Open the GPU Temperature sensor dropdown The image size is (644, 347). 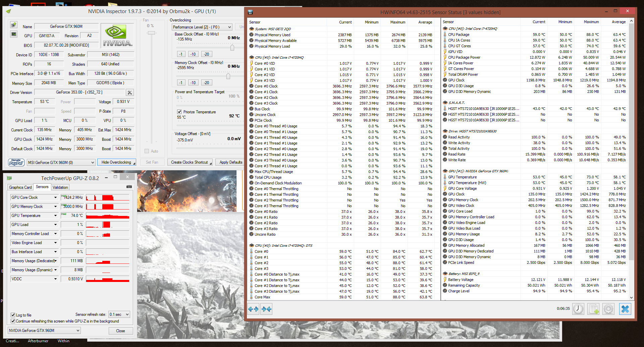55,216
